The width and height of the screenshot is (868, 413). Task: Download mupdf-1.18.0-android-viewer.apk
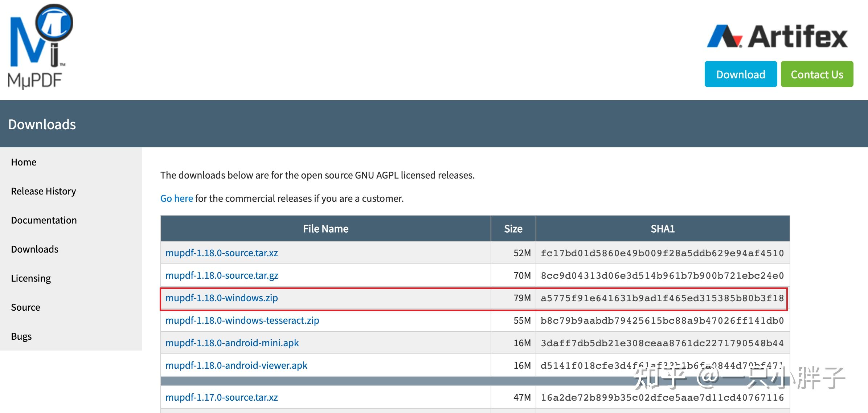coord(236,365)
